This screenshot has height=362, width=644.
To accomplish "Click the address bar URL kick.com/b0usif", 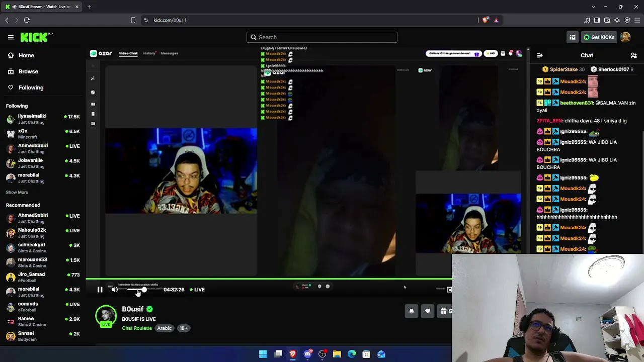I will point(170,20).
